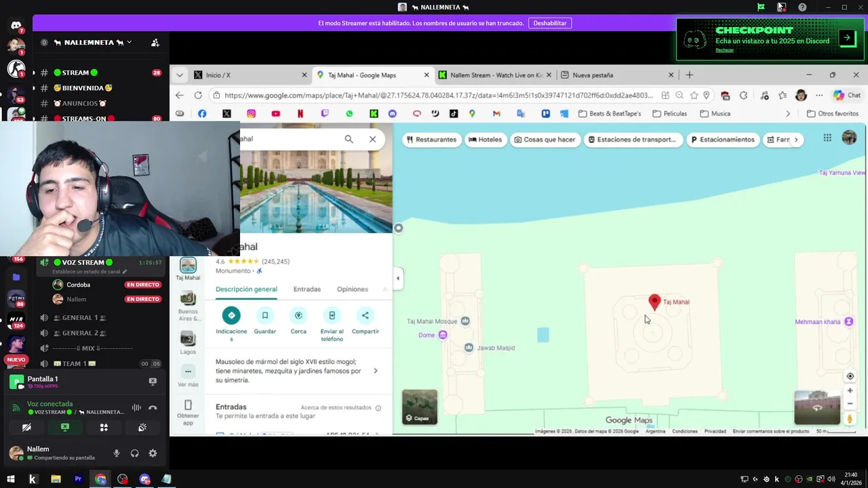868x488 pixels.
Task: Disconnect from the voice channel
Action: coord(153,407)
